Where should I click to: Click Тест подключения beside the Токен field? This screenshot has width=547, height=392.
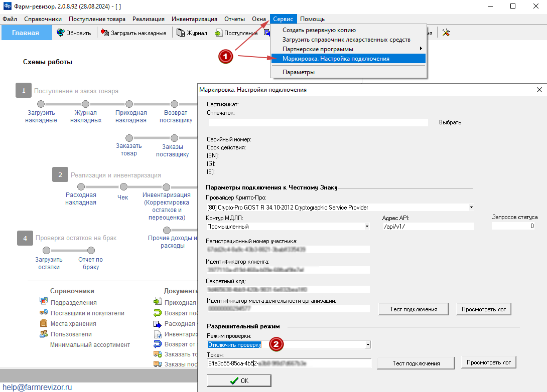tap(416, 363)
